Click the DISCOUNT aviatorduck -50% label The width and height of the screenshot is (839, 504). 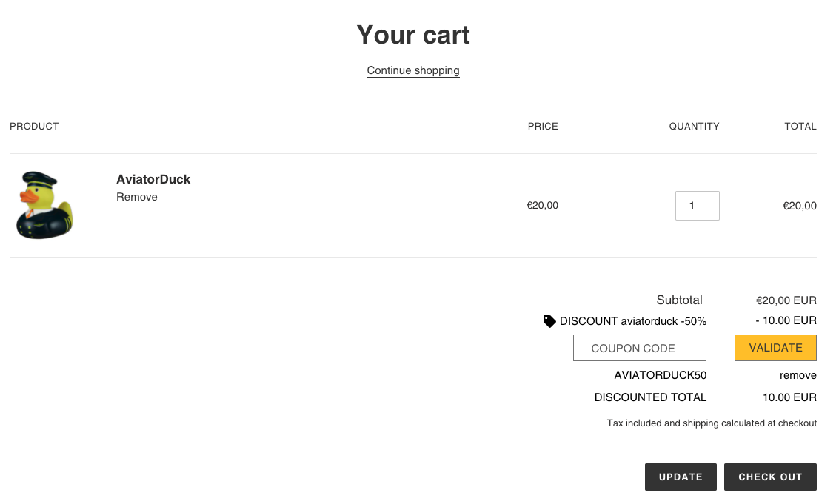[633, 321]
